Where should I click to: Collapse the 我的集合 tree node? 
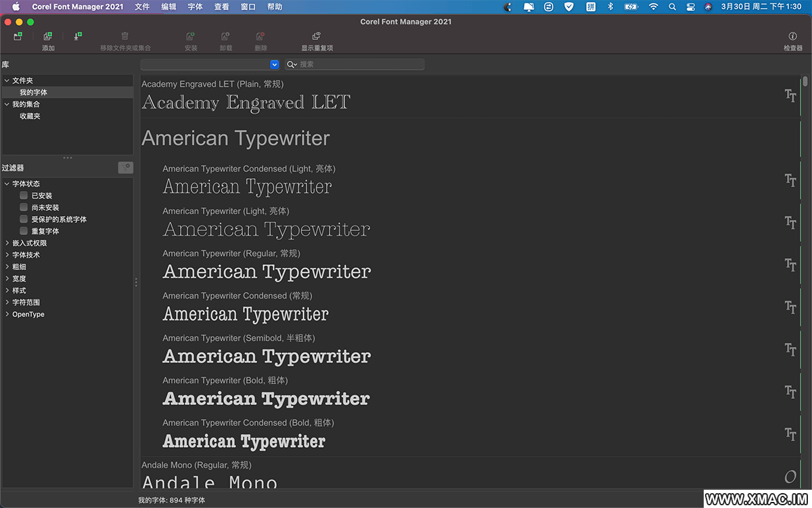click(7, 104)
